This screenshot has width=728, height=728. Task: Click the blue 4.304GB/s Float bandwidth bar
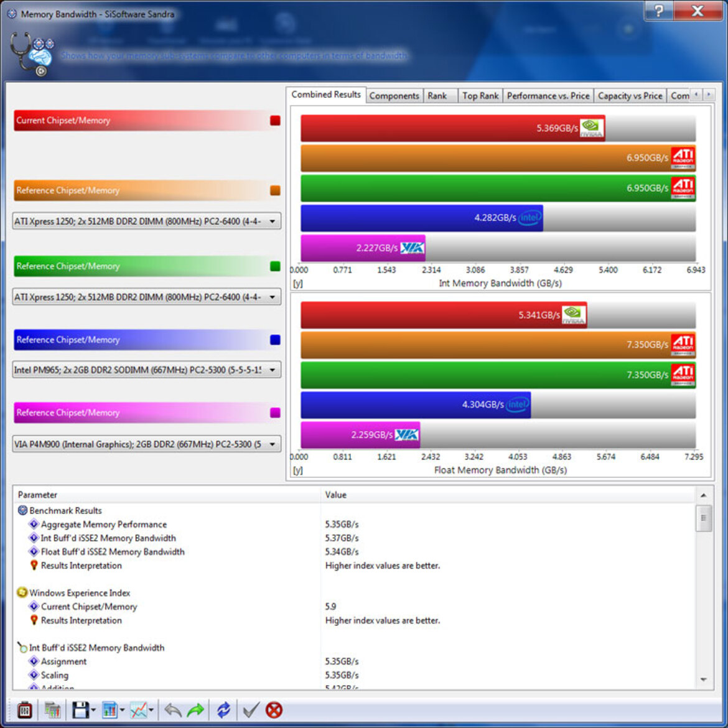pyautogui.click(x=416, y=404)
